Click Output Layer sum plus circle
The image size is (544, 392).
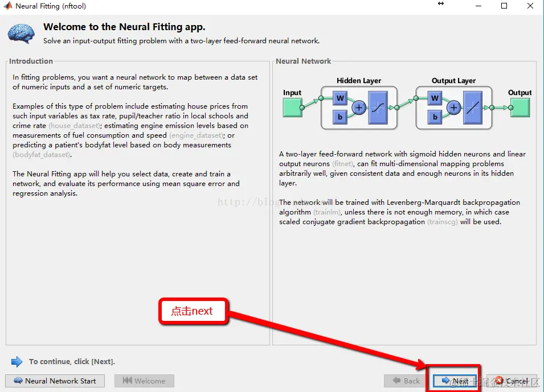click(x=453, y=108)
